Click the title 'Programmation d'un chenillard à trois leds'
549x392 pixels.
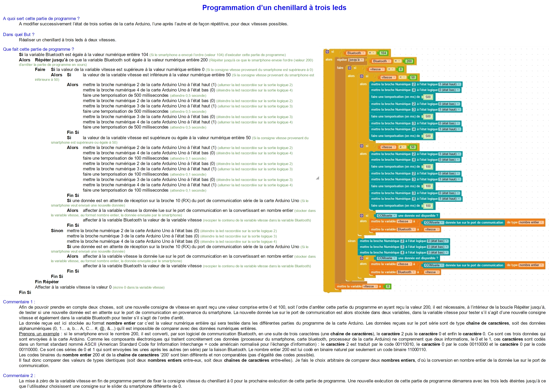tap(274, 8)
